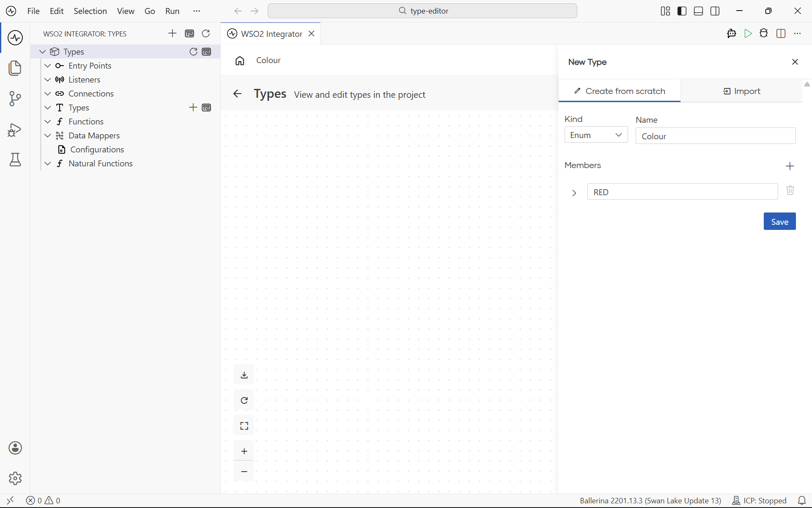
Task: Fit the diagram to screen
Action: (244, 426)
